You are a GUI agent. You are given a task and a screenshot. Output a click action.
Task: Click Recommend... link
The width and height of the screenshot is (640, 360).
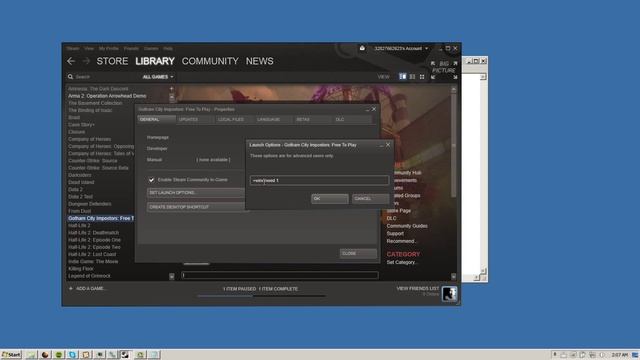[401, 241]
